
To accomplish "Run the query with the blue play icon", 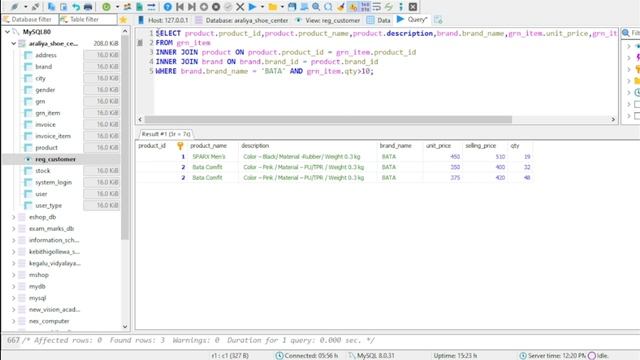I will point(252,7).
